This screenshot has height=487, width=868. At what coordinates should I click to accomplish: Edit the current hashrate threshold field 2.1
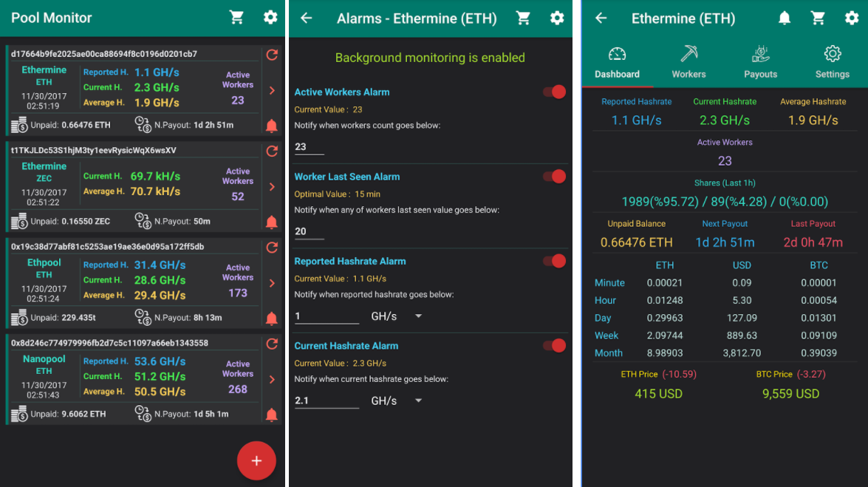pos(327,401)
